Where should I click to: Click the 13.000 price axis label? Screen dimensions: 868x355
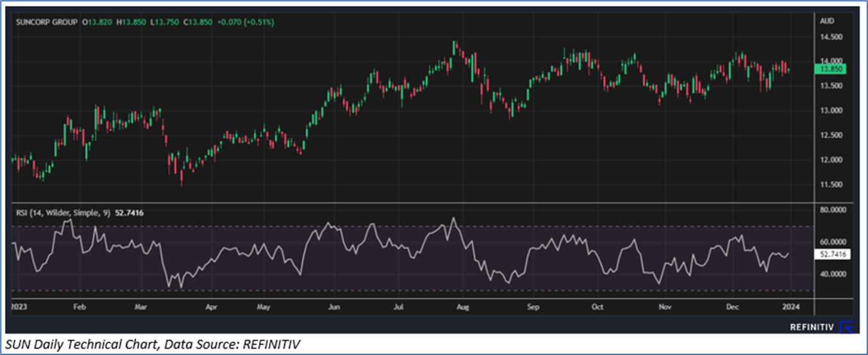click(830, 110)
